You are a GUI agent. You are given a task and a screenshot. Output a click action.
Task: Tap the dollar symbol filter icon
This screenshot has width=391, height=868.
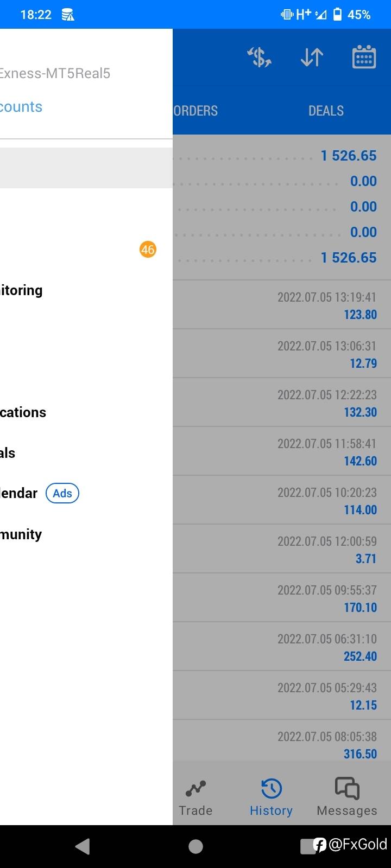[260, 58]
